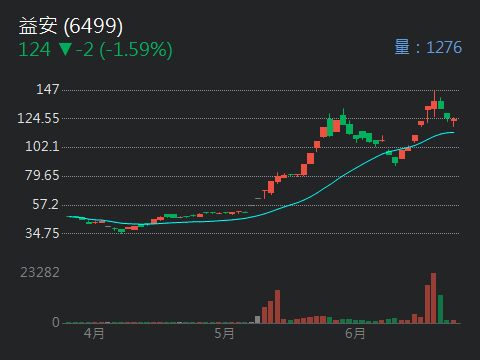Click the stock title 益安 (6499)

(x=71, y=26)
